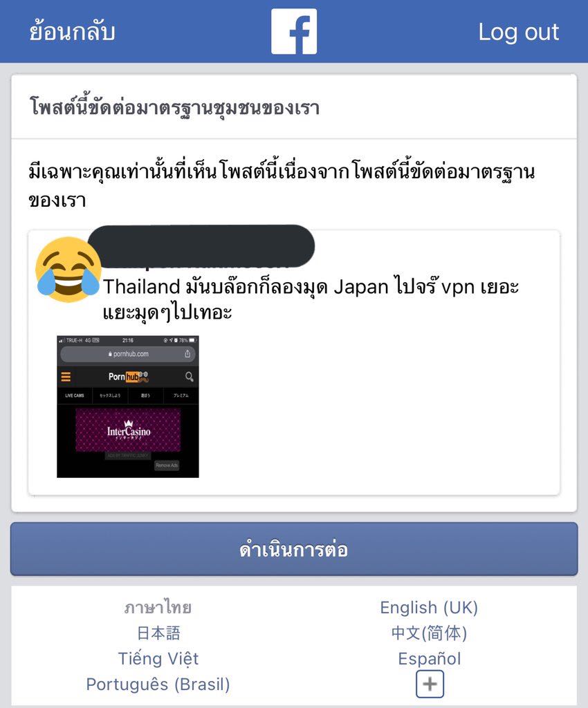Screen dimensions: 588x708
Task: Tap the search magnifier in post thumbnail
Action: (190, 377)
